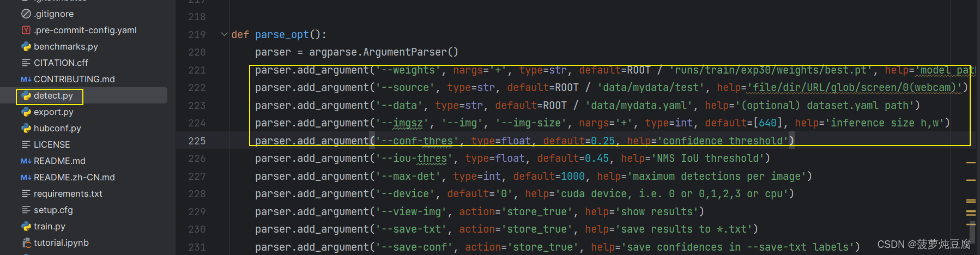Click the export.py Python icon
980x255 pixels.
pyautogui.click(x=26, y=112)
